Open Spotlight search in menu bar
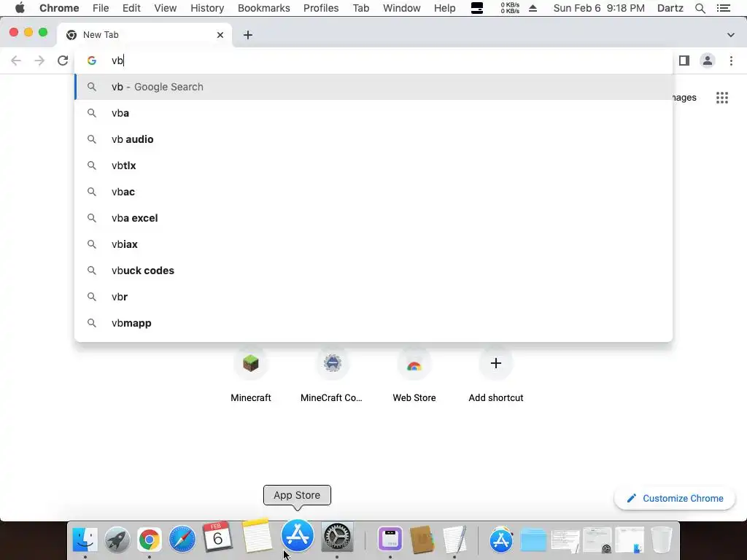747x560 pixels. (700, 8)
